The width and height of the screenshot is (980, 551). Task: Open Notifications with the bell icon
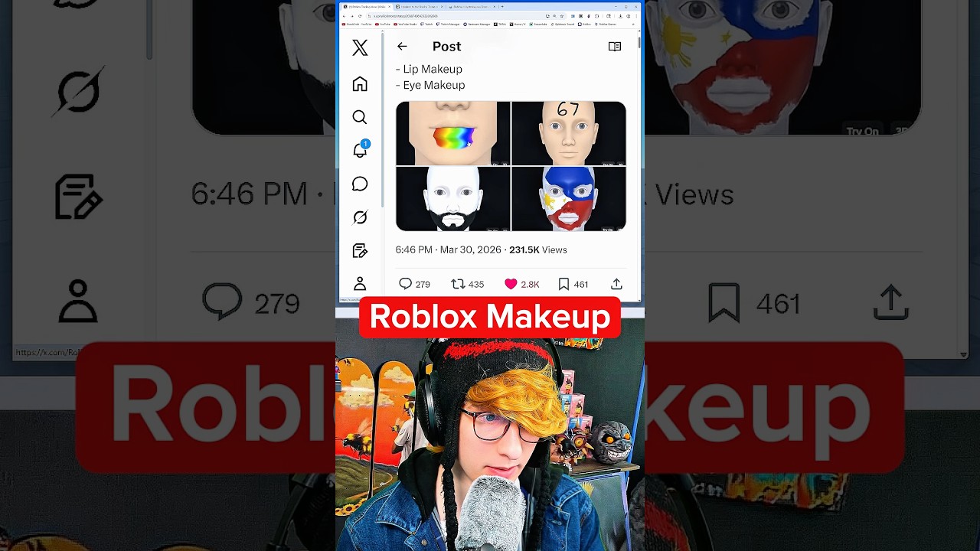pyautogui.click(x=360, y=150)
